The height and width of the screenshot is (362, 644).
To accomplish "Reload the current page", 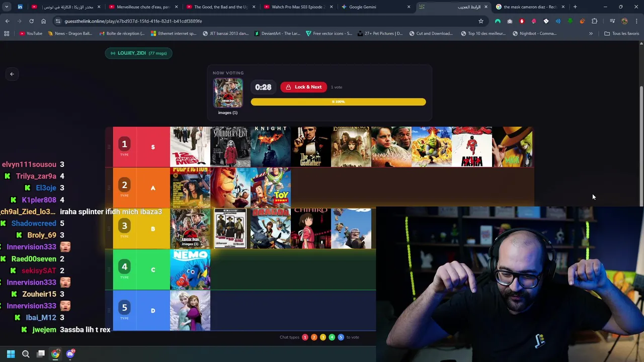I will [31, 21].
